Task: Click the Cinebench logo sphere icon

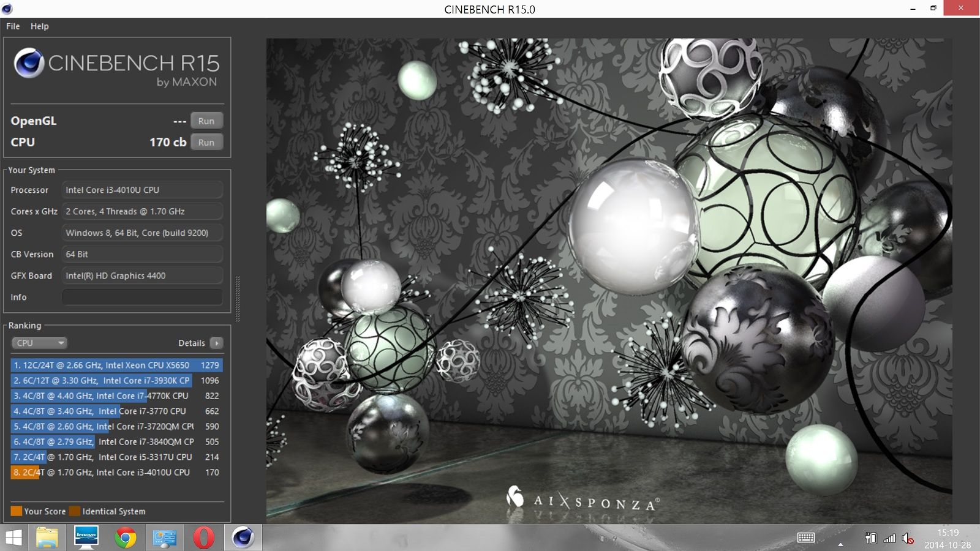Action: 29,63
